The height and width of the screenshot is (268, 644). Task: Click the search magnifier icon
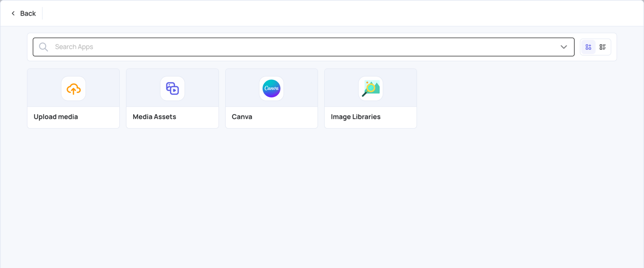coord(43,47)
